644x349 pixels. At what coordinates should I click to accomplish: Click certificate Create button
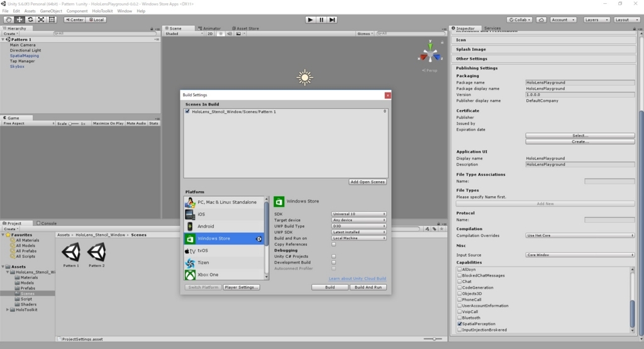coord(580,141)
